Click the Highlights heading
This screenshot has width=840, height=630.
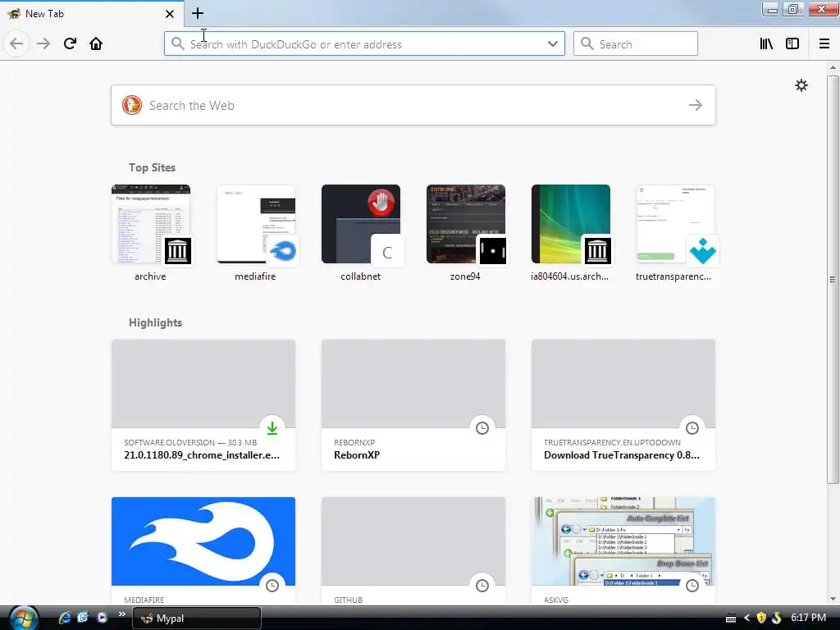coord(155,322)
